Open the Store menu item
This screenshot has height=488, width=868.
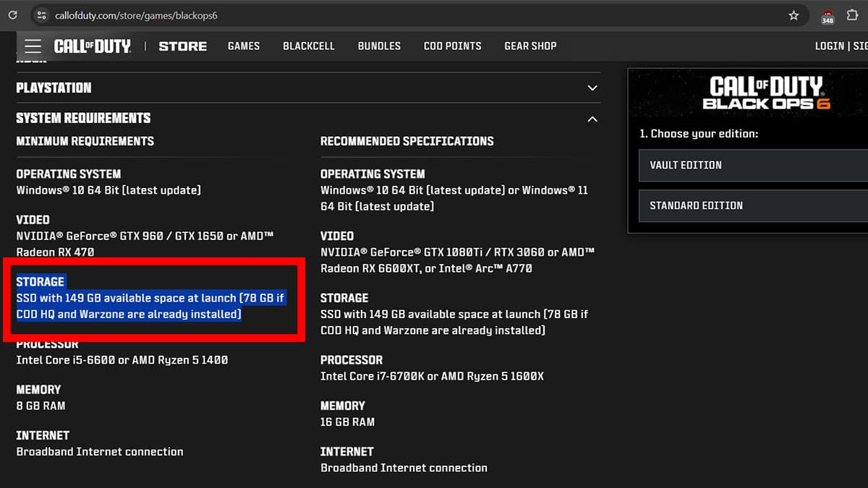point(182,46)
